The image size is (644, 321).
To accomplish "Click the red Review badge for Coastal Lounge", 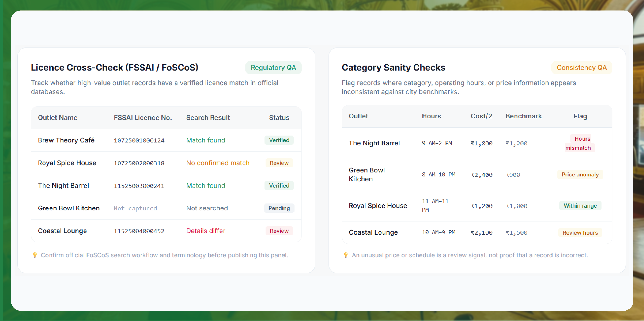I will [279, 231].
